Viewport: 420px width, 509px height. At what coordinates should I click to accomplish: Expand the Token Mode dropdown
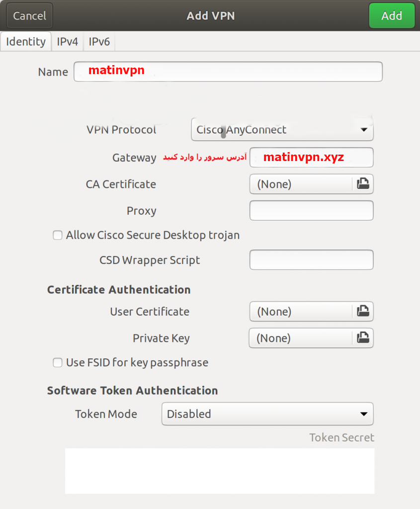coord(267,414)
